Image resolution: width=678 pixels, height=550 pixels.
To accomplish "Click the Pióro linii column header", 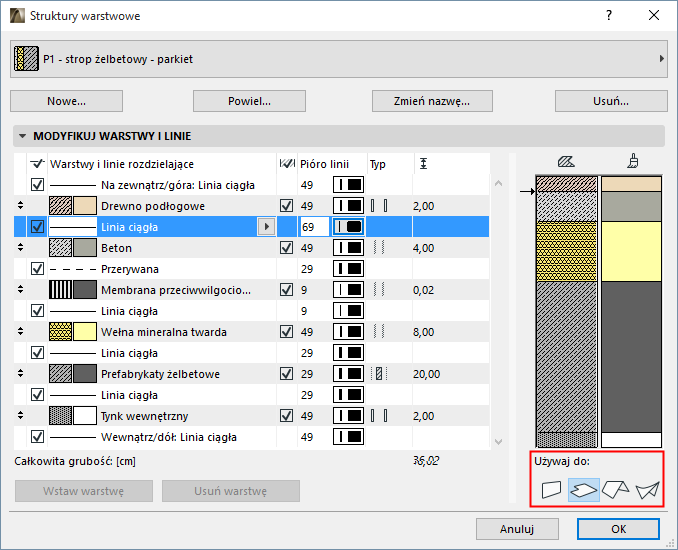I will (x=324, y=164).
